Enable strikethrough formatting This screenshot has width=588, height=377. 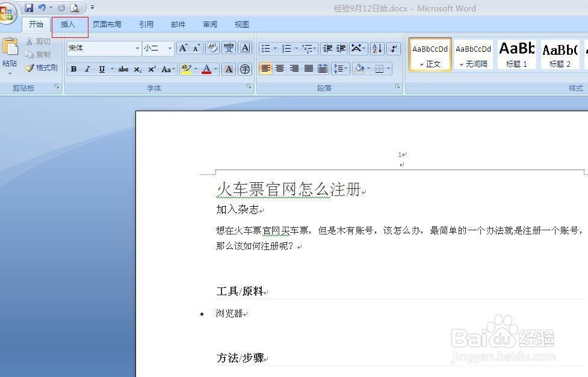click(123, 69)
